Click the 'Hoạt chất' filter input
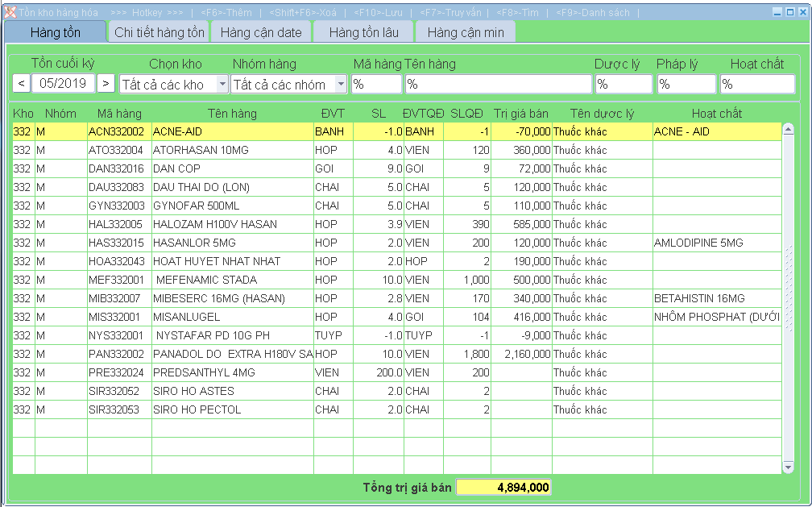Image resolution: width=812 pixels, height=507 pixels. click(756, 85)
